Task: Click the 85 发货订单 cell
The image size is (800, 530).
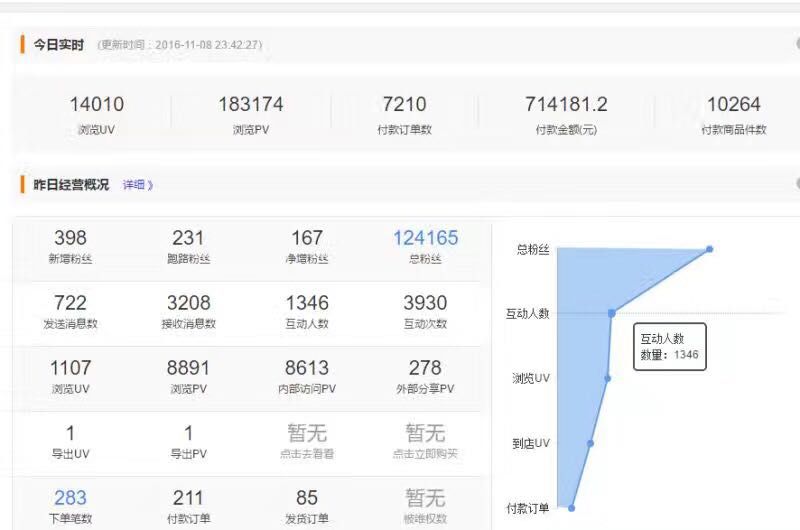Action: pyautogui.click(x=307, y=507)
